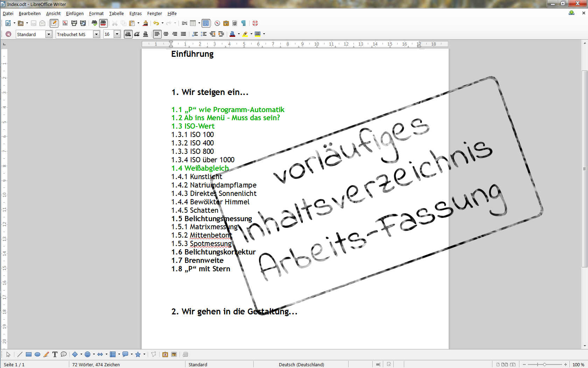Insert a hyperlink
This screenshot has height=368, width=588.
pos(184,23)
